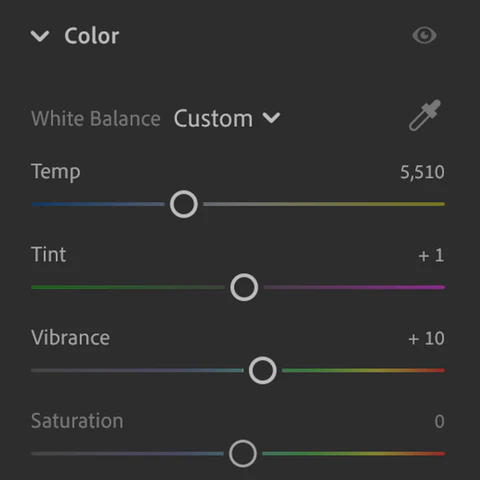Select the Vibrance value +10 field
Viewport: 480px width, 480px height.
tap(426, 339)
